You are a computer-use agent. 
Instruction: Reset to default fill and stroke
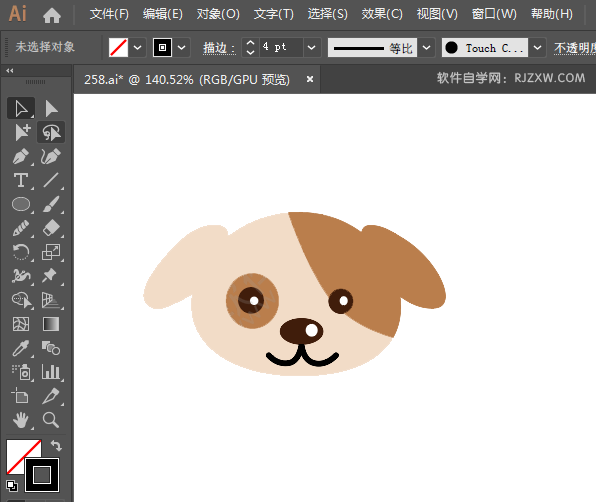coord(12,485)
